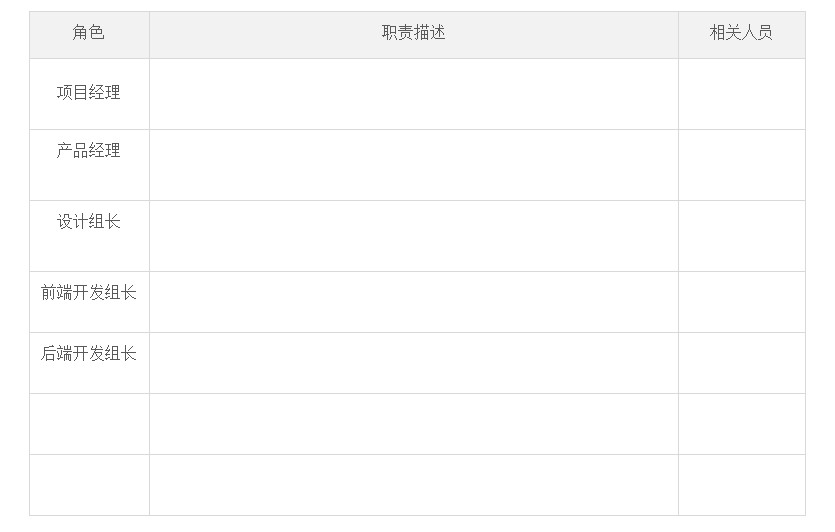The width and height of the screenshot is (835, 532).
Task: Click 相关人员 cell for 项目经理
Action: [741, 94]
